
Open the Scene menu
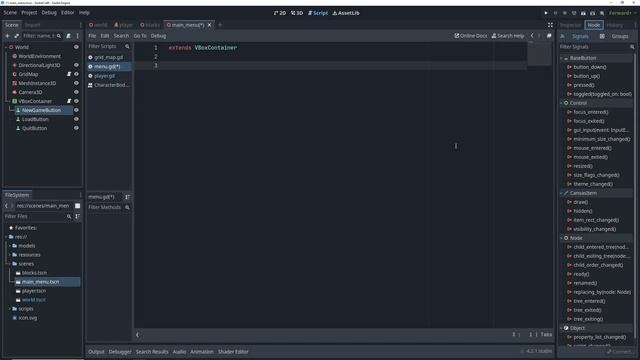point(10,13)
